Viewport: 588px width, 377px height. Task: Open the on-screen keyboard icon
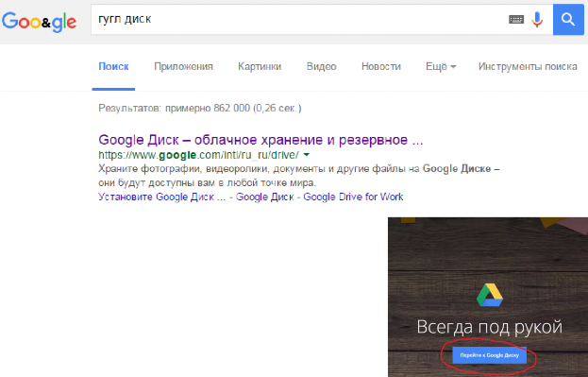click(516, 19)
